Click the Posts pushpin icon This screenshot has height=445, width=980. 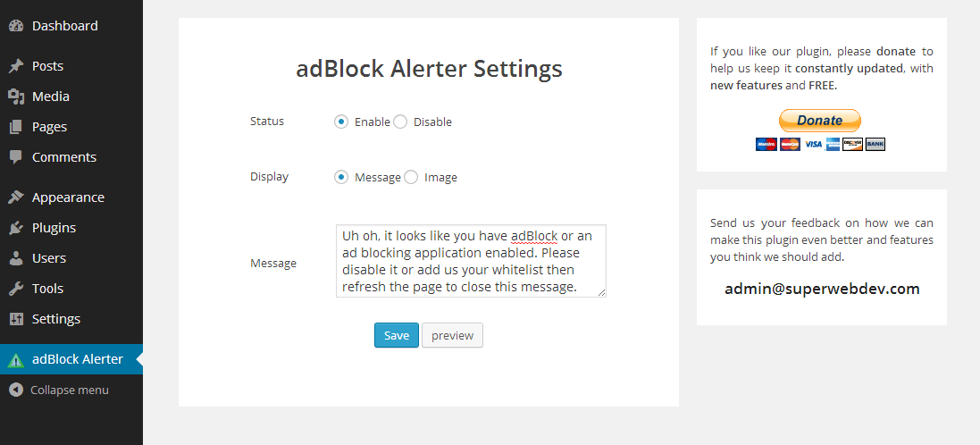click(x=15, y=66)
